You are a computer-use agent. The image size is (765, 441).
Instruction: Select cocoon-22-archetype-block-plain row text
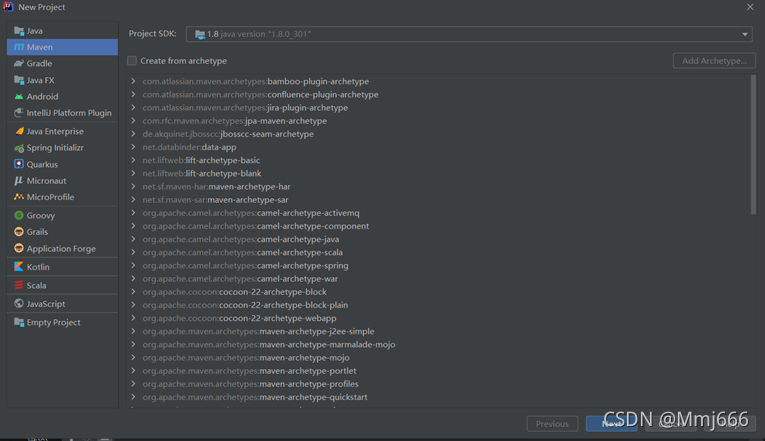click(x=245, y=305)
